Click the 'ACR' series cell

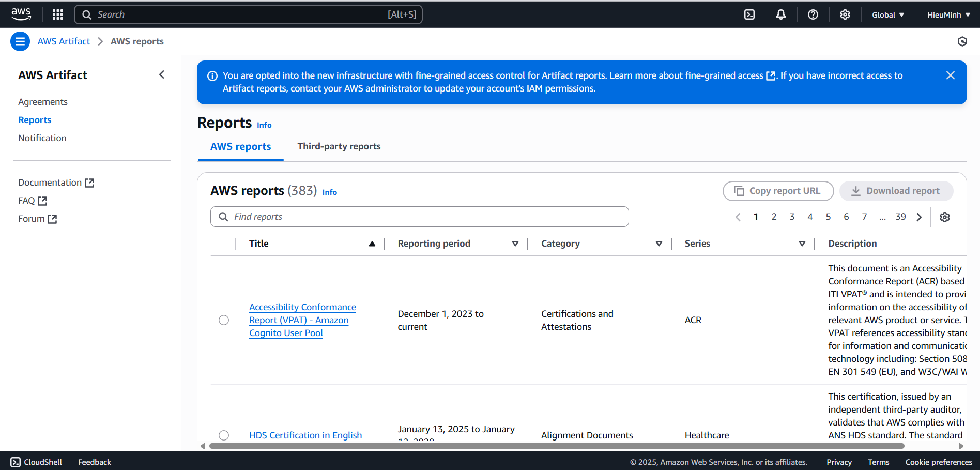point(693,320)
